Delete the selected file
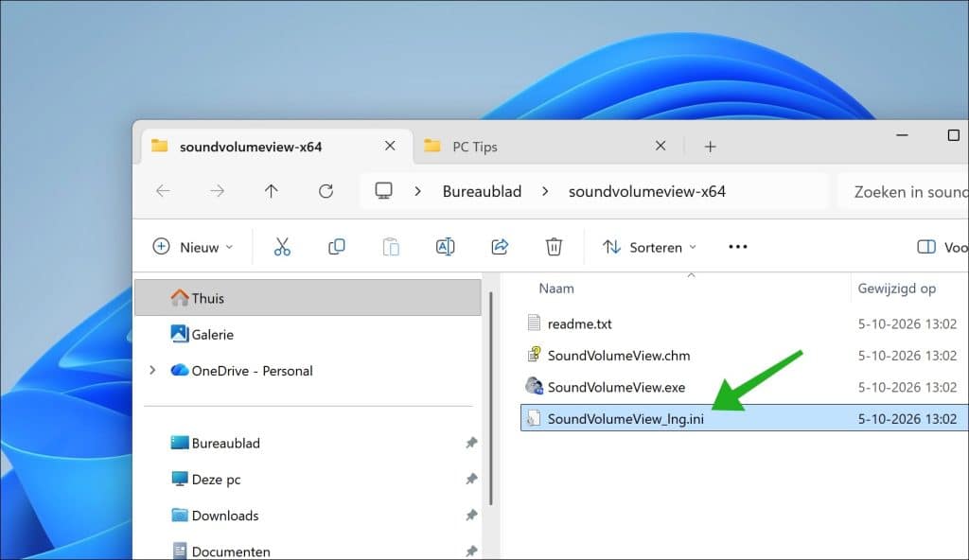This screenshot has height=560, width=969. 554,247
